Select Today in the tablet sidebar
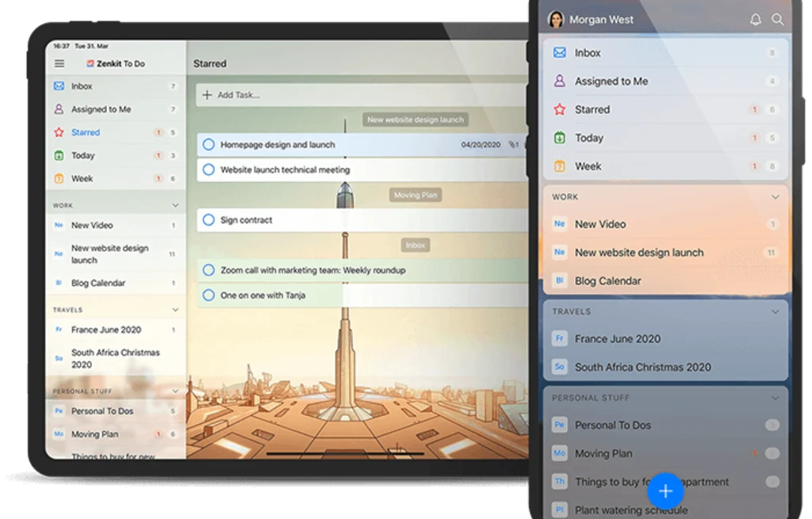 (116, 155)
